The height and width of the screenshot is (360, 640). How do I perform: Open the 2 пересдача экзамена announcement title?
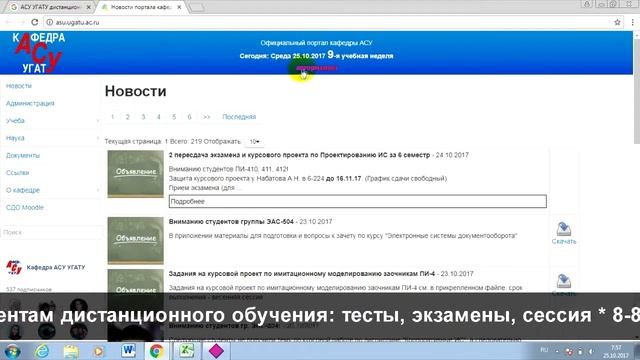coord(299,155)
